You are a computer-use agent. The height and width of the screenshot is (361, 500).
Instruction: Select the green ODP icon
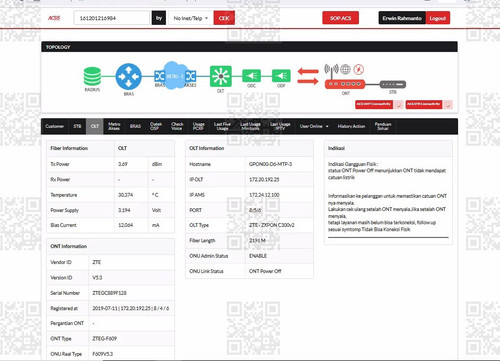coord(281,76)
